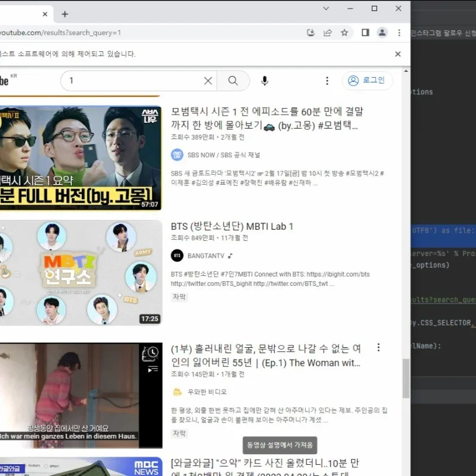The width and height of the screenshot is (476, 476).
Task: Click the 우와한 비디오 channel avatar
Action: pos(177,392)
